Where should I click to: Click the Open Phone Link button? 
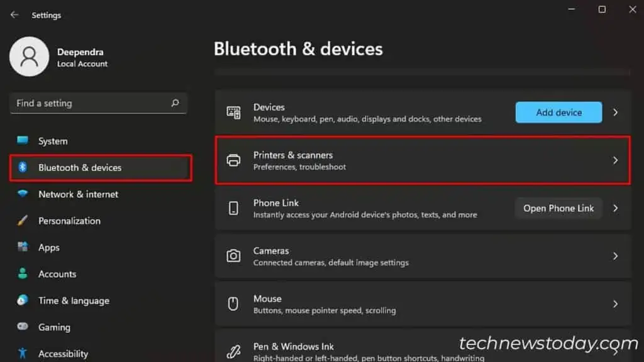[558, 208]
